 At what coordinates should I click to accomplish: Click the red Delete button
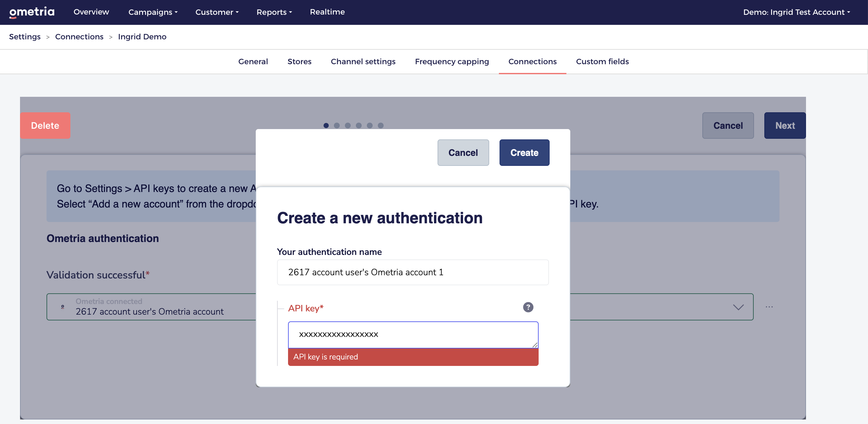coord(45,125)
